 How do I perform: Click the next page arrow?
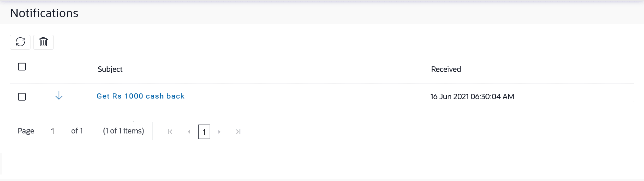tap(219, 132)
